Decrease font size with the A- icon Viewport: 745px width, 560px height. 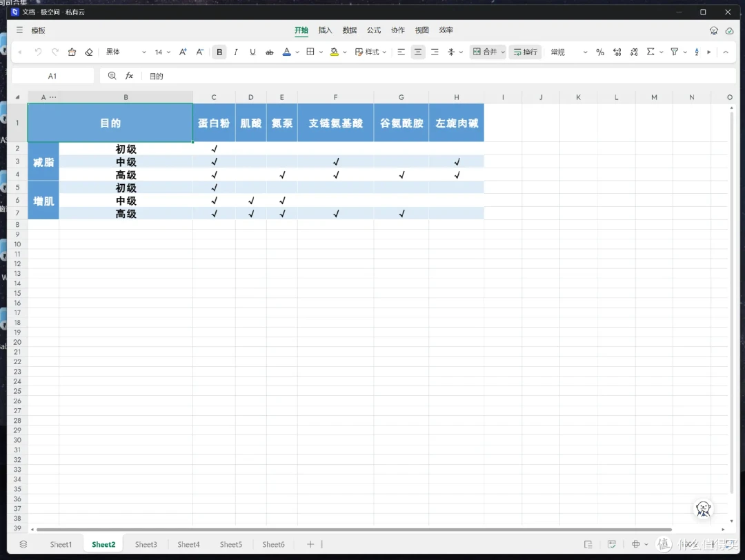pyautogui.click(x=200, y=52)
